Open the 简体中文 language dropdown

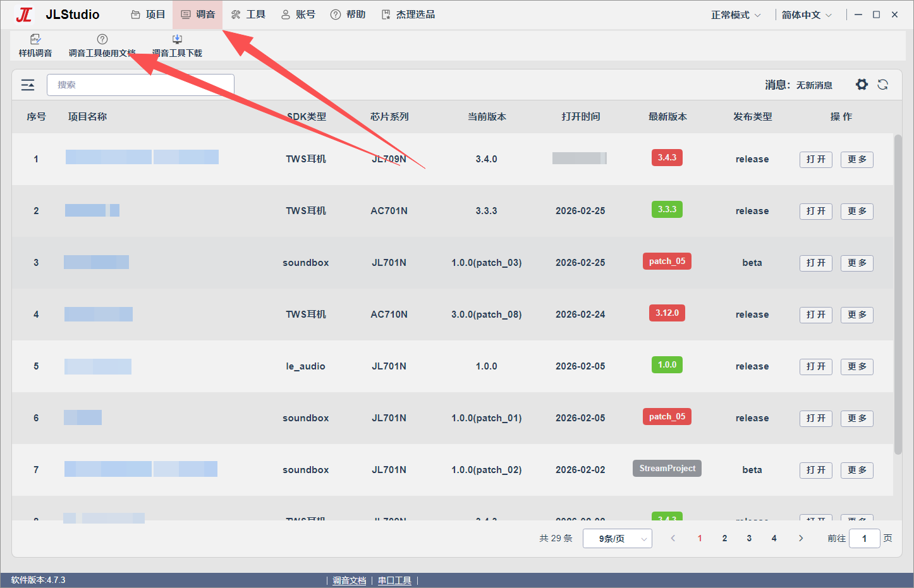pyautogui.click(x=807, y=15)
